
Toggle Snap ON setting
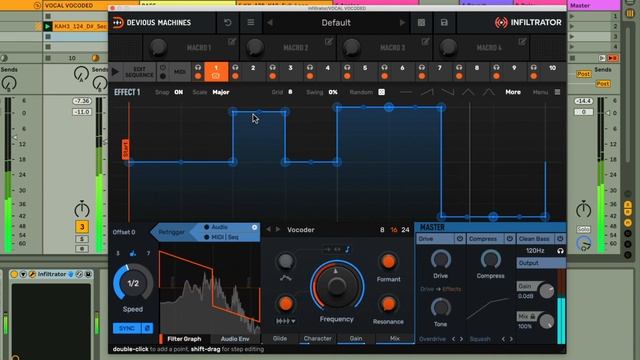179,92
